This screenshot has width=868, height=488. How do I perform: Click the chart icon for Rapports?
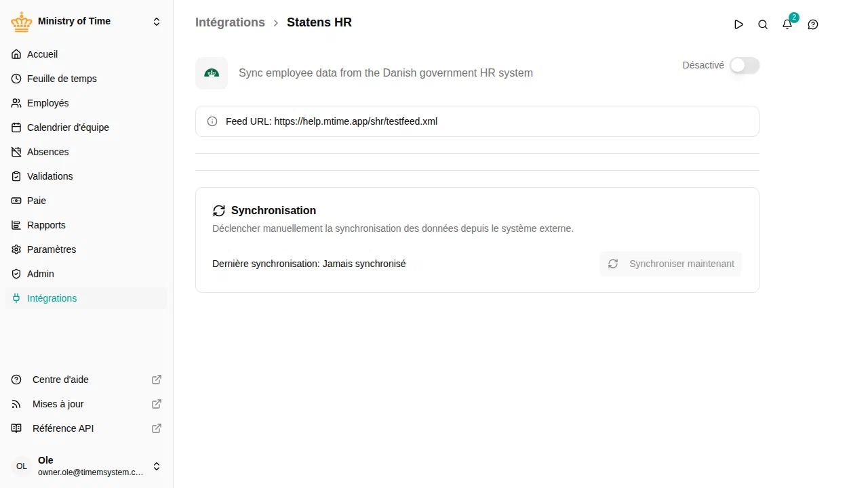[16, 225]
